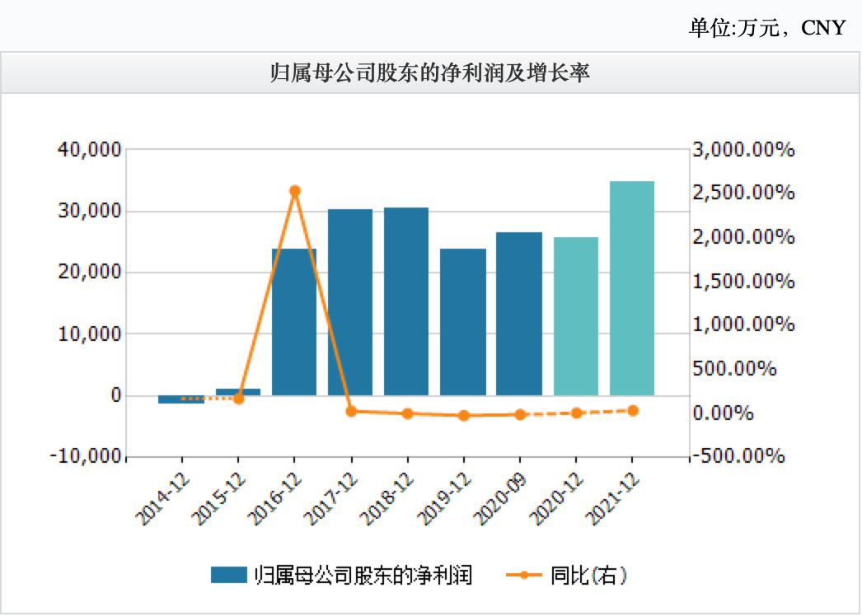Select the 2019-12 net profit bar
Viewport: 862px width, 616px height.
(463, 321)
